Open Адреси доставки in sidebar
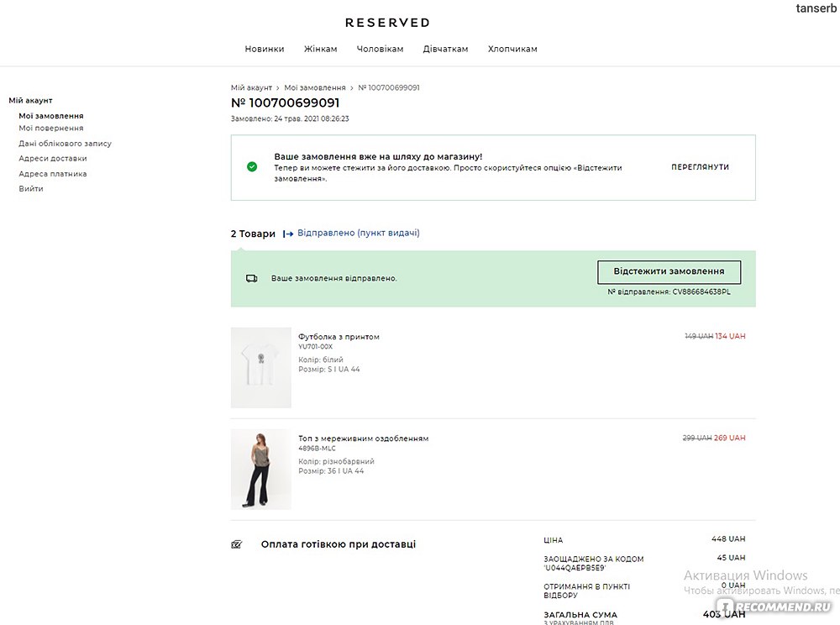The height and width of the screenshot is (625, 840). click(x=52, y=159)
